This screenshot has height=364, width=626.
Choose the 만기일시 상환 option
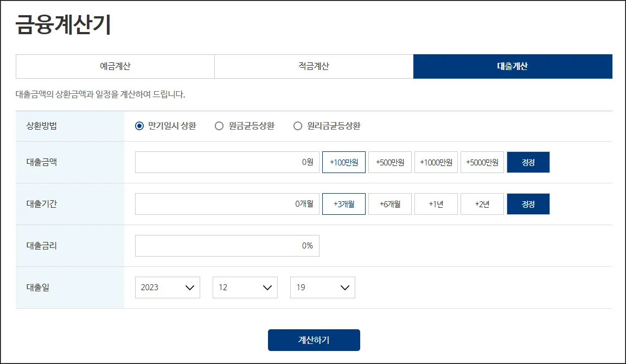140,125
